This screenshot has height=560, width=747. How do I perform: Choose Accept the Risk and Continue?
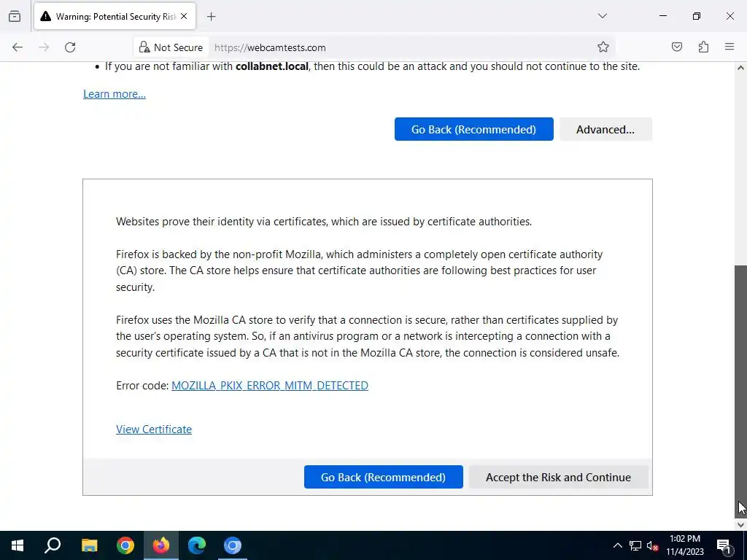pos(558,477)
